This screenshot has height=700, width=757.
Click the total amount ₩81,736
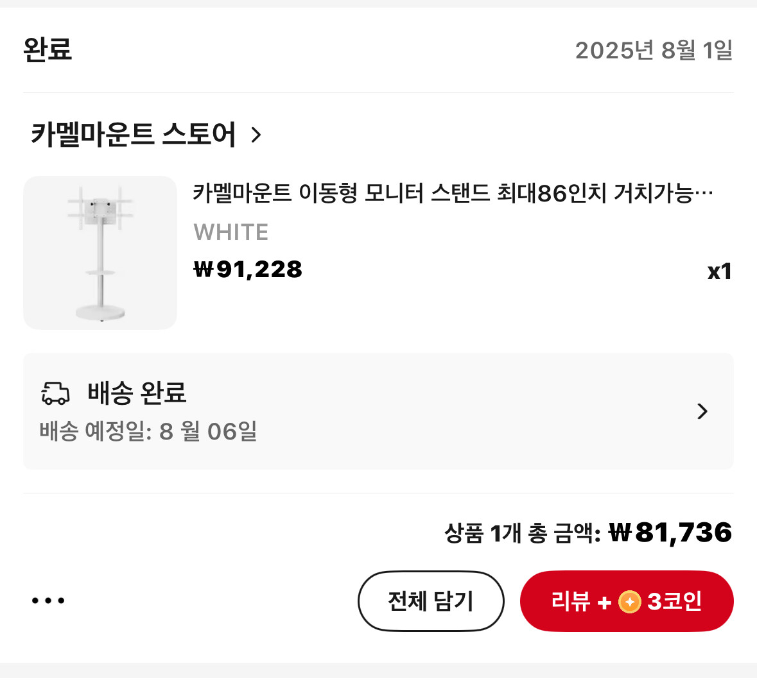[670, 533]
